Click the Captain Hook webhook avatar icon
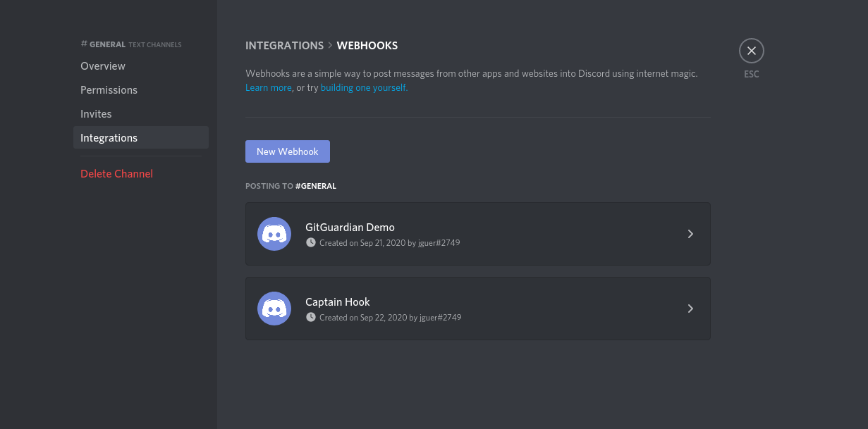The image size is (868, 429). coord(274,309)
